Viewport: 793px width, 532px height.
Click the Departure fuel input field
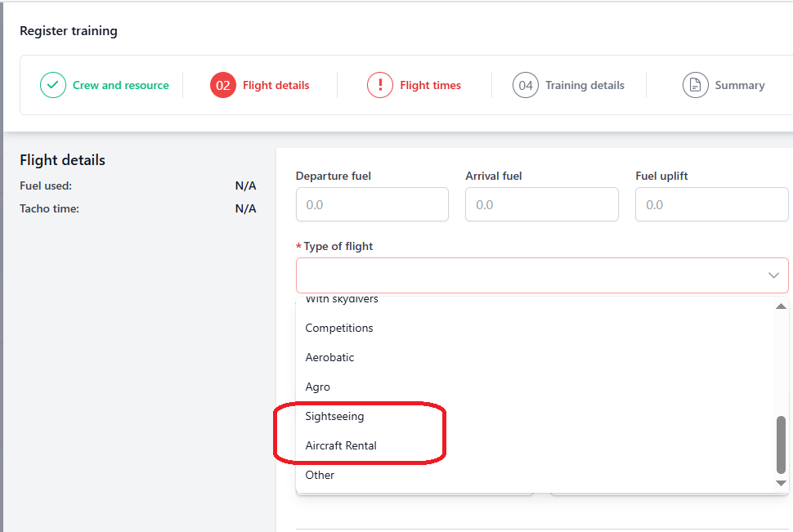[372, 204]
